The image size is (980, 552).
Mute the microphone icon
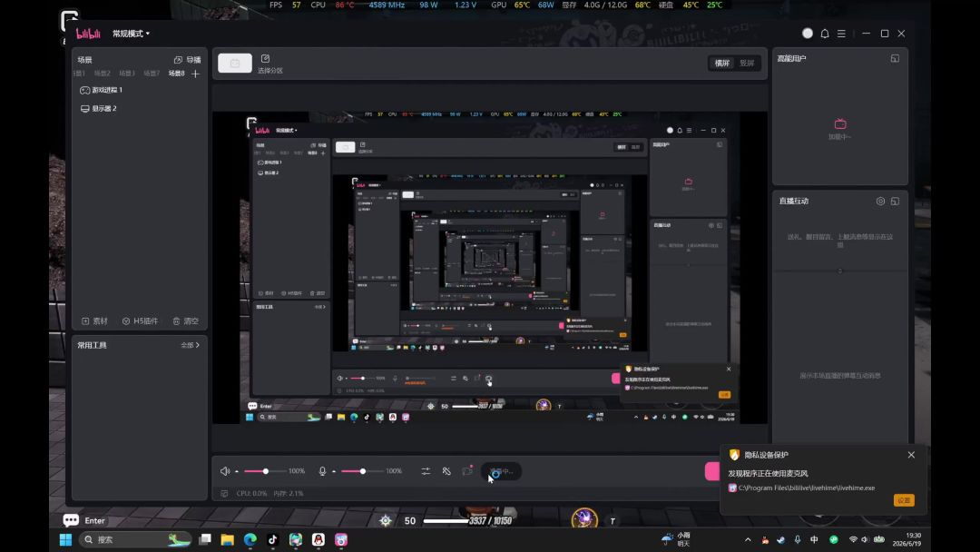(x=322, y=471)
